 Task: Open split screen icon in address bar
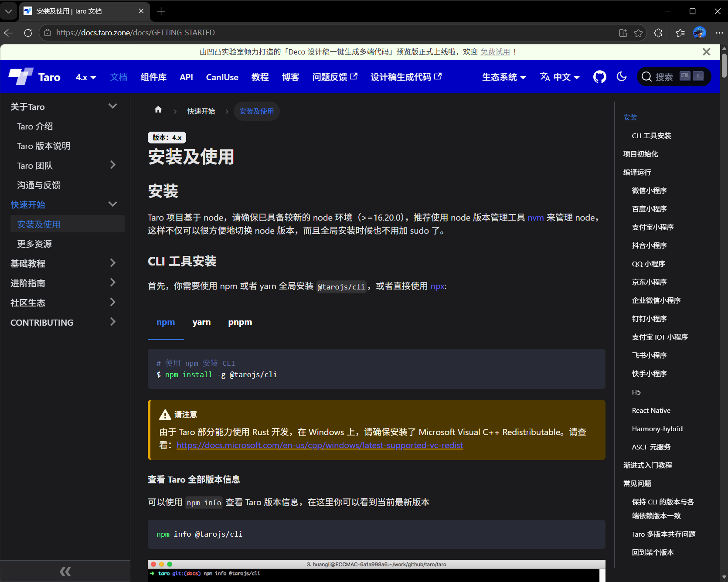(623, 33)
